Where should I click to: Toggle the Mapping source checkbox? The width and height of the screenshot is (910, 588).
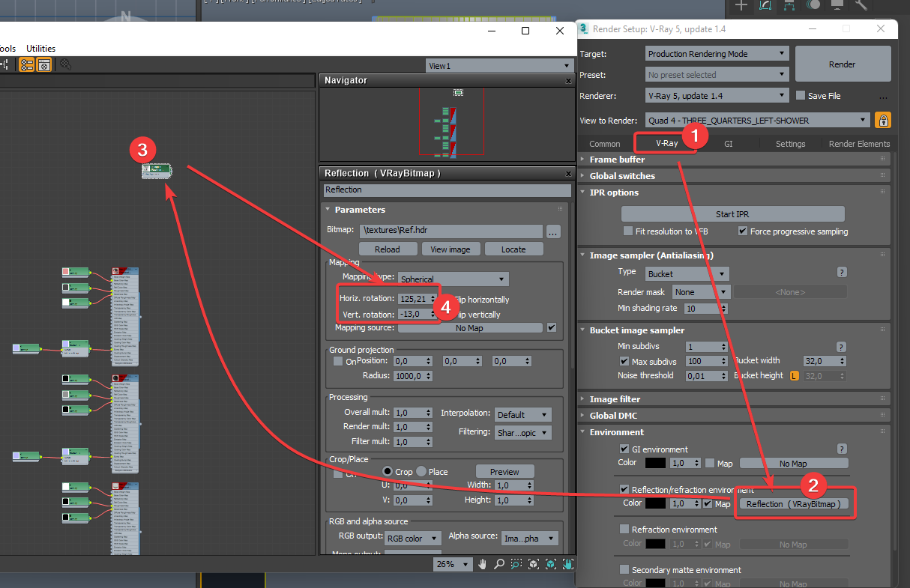(552, 328)
